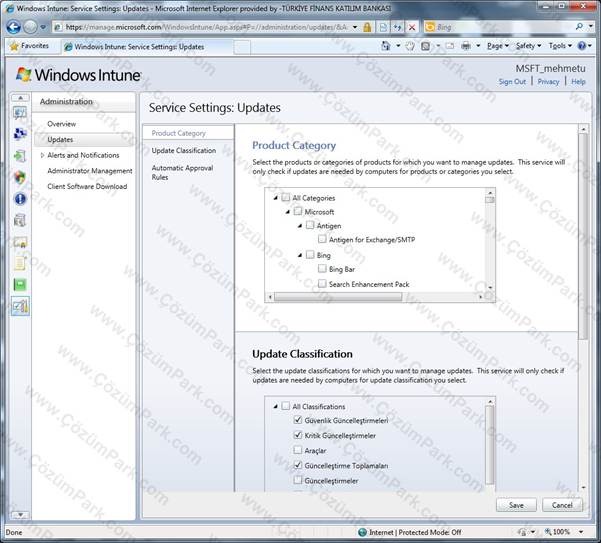Image resolution: width=601 pixels, height=543 pixels.
Task: Click the Home icon in command bar
Action: [386, 46]
